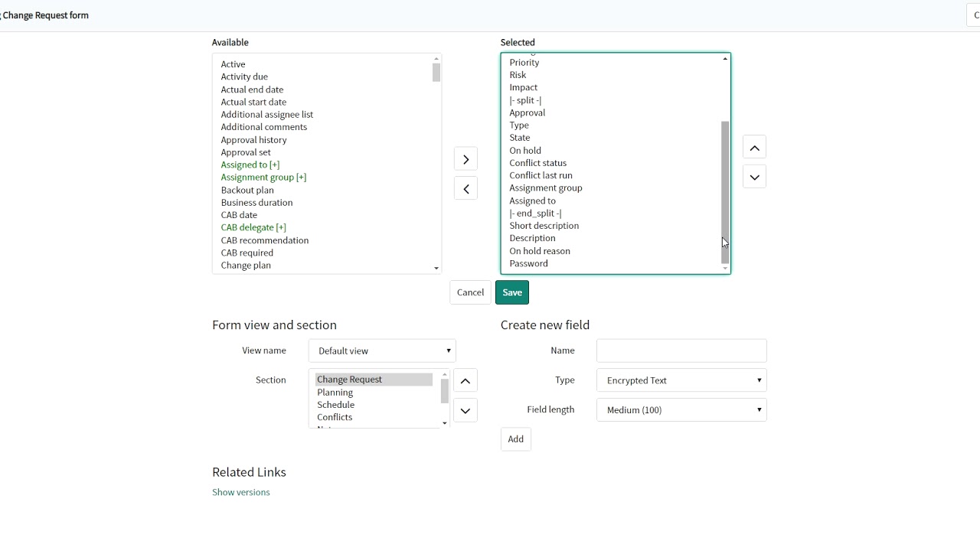Save the form layout changes

[512, 292]
